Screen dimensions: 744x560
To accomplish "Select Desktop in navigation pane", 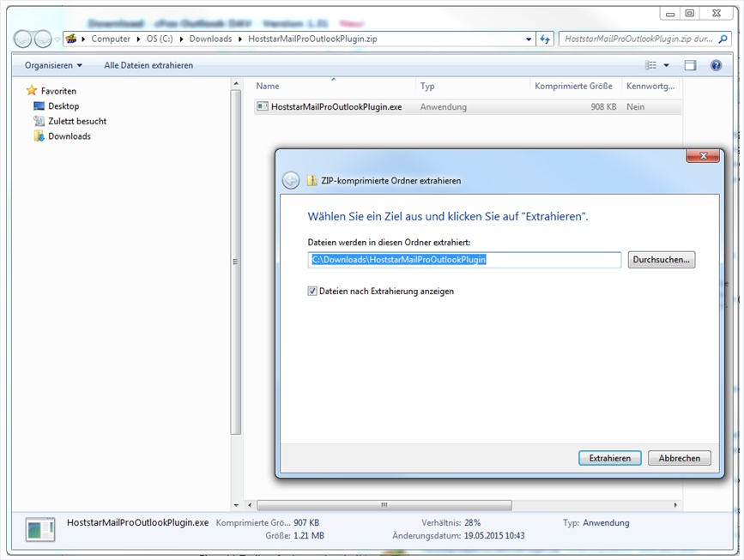I will (x=64, y=106).
